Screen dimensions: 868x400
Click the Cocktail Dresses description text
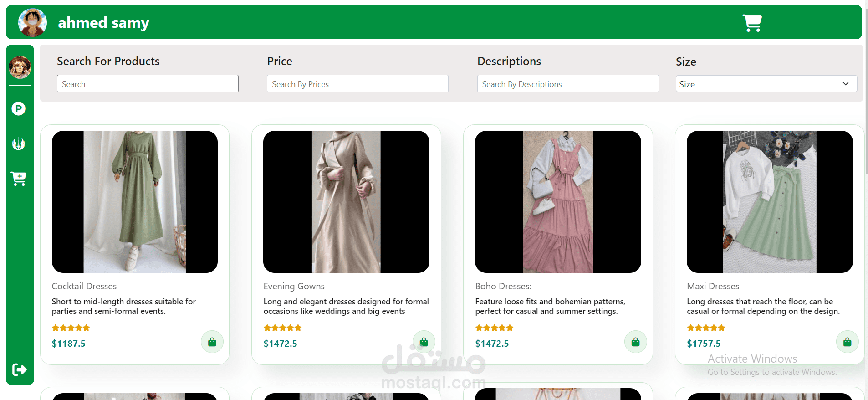[x=124, y=306]
